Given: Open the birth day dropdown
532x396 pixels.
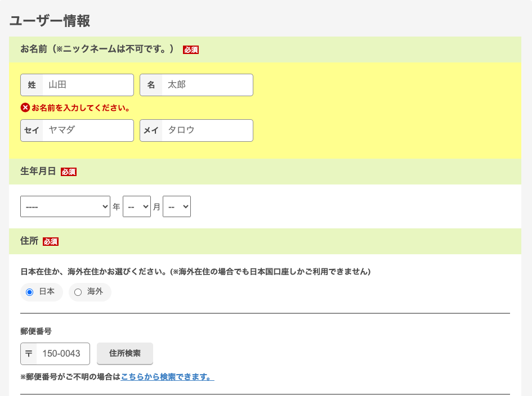Looking at the screenshot, I should (177, 206).
